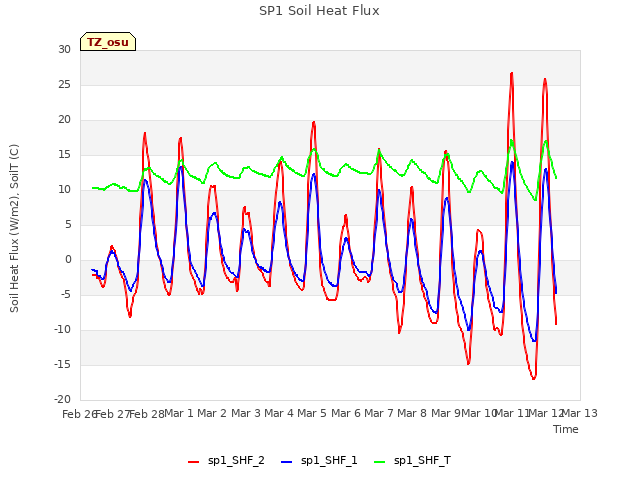Click the -20 y-axis tick label
Image resolution: width=640 pixels, height=480 pixels.
62,399
